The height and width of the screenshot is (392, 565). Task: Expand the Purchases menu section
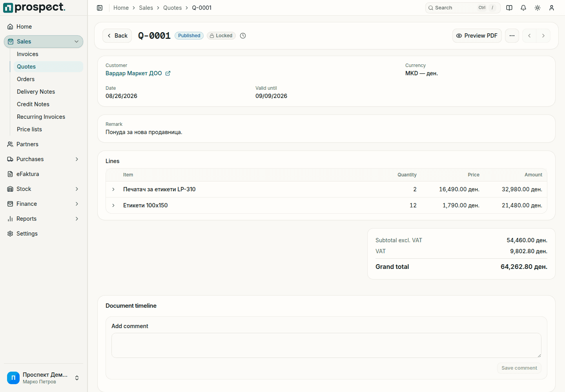click(x=77, y=159)
